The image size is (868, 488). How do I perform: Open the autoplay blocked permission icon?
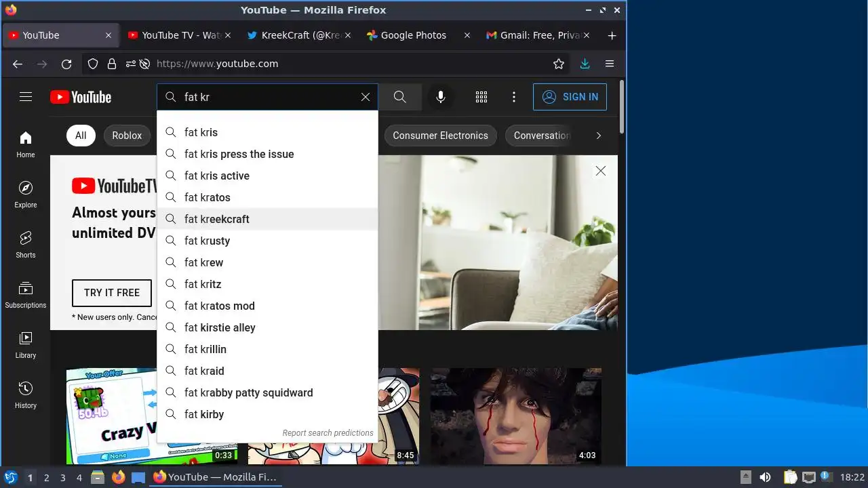pos(144,64)
